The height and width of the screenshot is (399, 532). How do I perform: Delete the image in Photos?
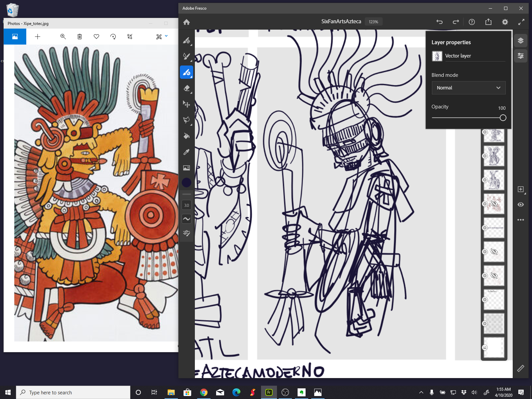79,37
